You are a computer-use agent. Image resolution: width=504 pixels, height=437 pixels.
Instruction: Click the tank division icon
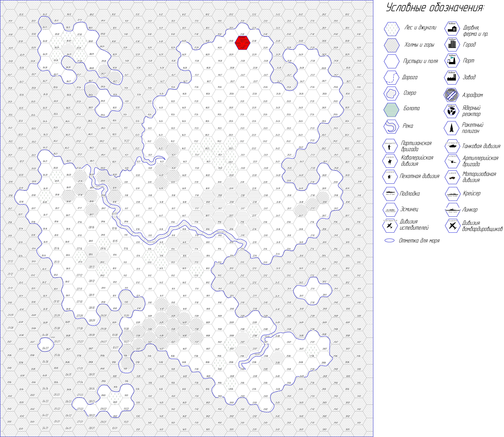click(x=452, y=146)
